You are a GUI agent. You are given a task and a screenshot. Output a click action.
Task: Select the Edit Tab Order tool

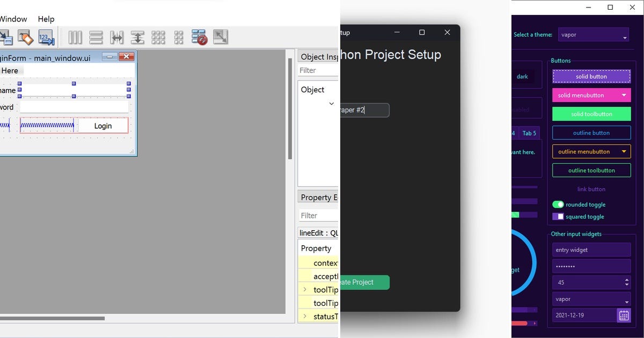[46, 38]
